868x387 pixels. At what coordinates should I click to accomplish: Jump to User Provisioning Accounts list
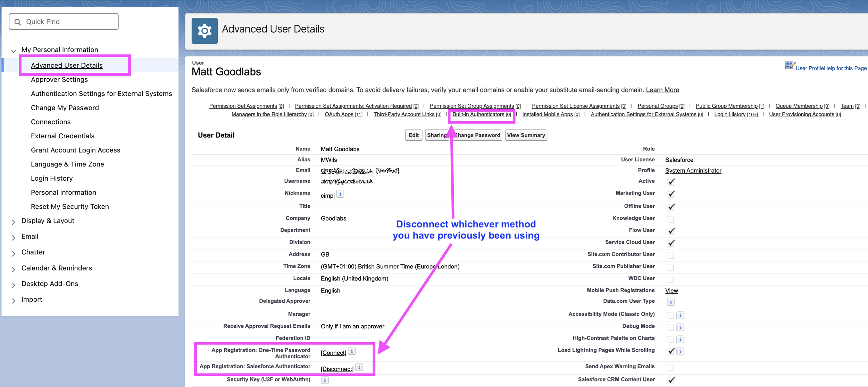[x=805, y=114]
